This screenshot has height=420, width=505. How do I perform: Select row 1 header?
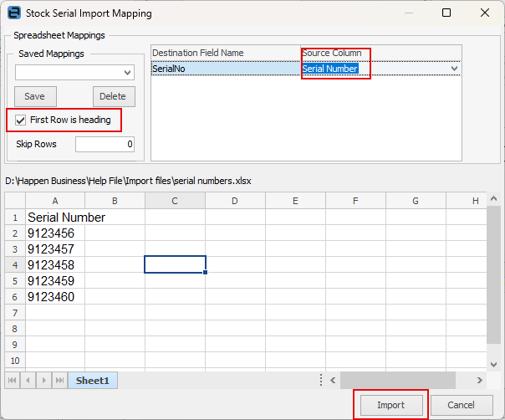(15, 218)
